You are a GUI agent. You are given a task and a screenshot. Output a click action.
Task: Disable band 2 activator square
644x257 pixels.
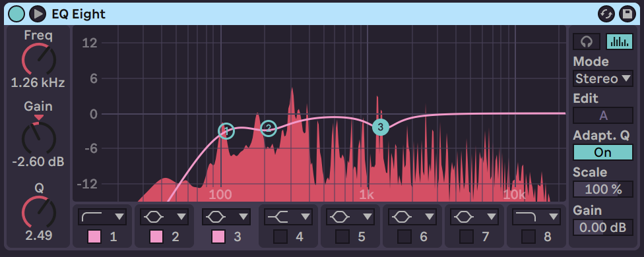(156, 237)
